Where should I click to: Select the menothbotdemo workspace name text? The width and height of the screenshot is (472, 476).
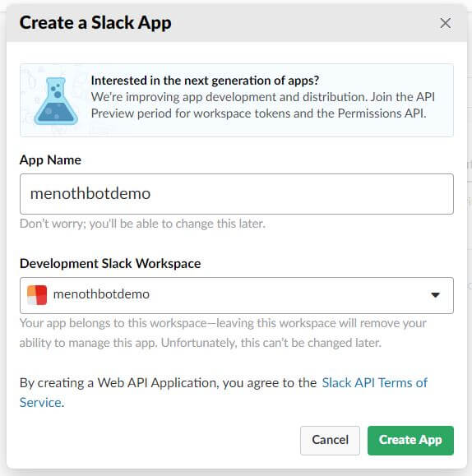click(x=101, y=294)
